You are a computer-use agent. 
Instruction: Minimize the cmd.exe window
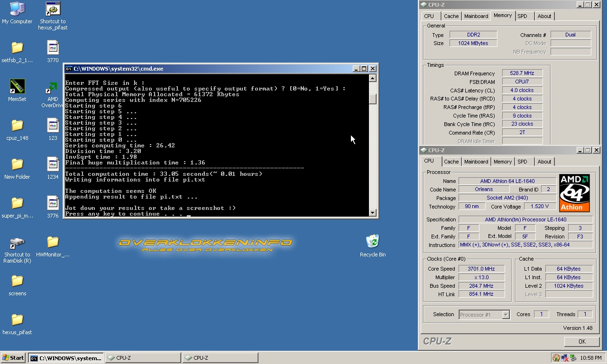click(x=356, y=69)
